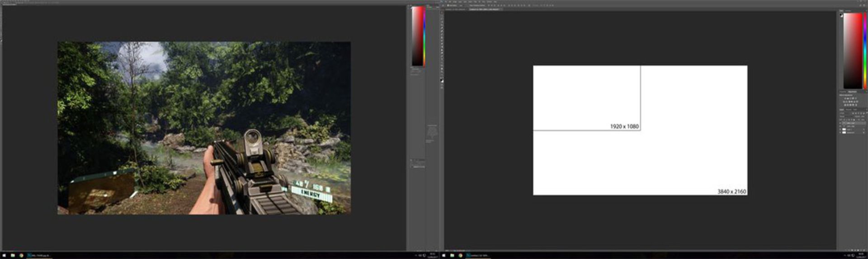
Task: Pick a color in right window's color field
Action: (853, 51)
